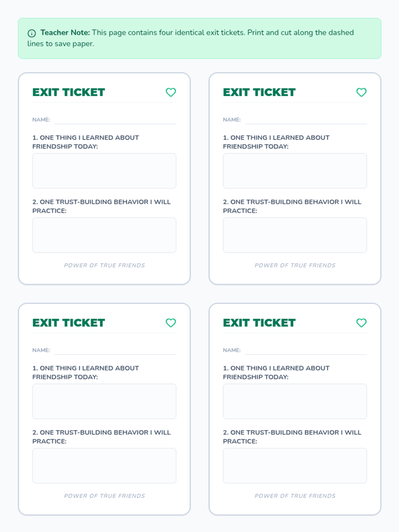Click the friendship answer box in bottom-right ticket

click(x=295, y=401)
